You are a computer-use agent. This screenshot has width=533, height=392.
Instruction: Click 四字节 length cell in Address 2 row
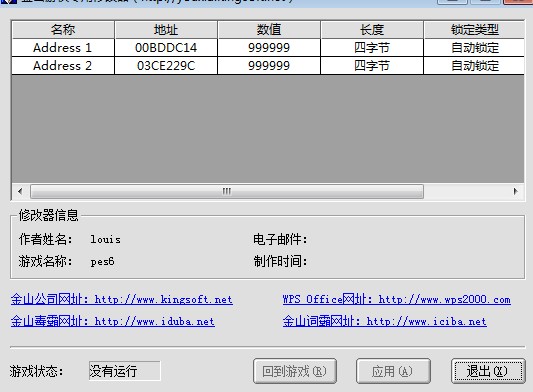(x=372, y=66)
